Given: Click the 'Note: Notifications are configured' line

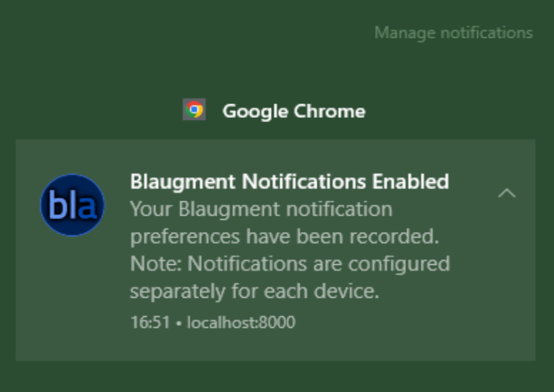Looking at the screenshot, I should coord(290,264).
